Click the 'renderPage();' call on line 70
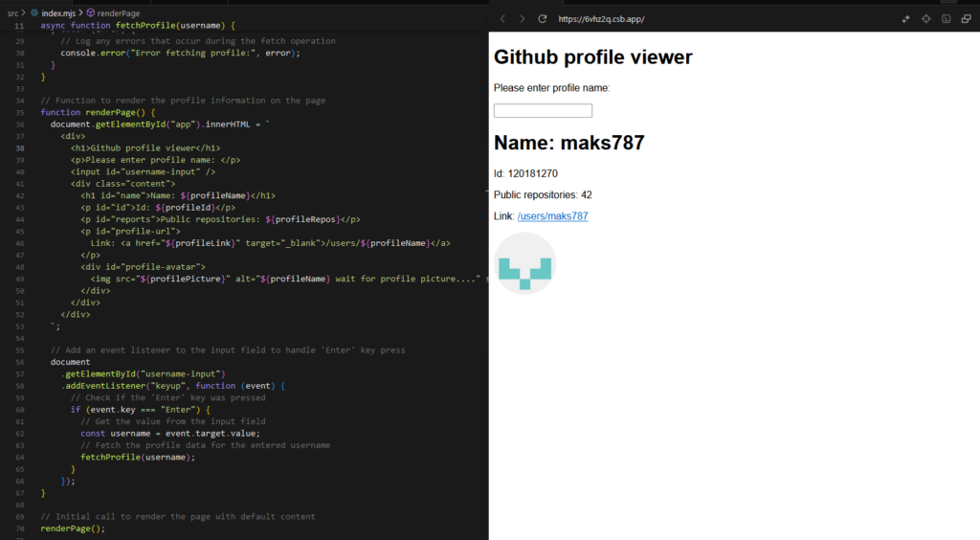 point(73,529)
